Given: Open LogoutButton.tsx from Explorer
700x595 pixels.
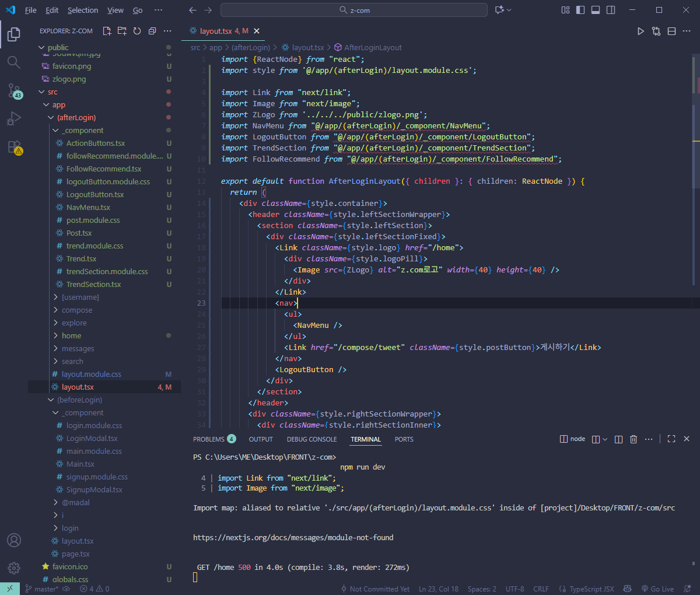Looking at the screenshot, I should (104, 194).
